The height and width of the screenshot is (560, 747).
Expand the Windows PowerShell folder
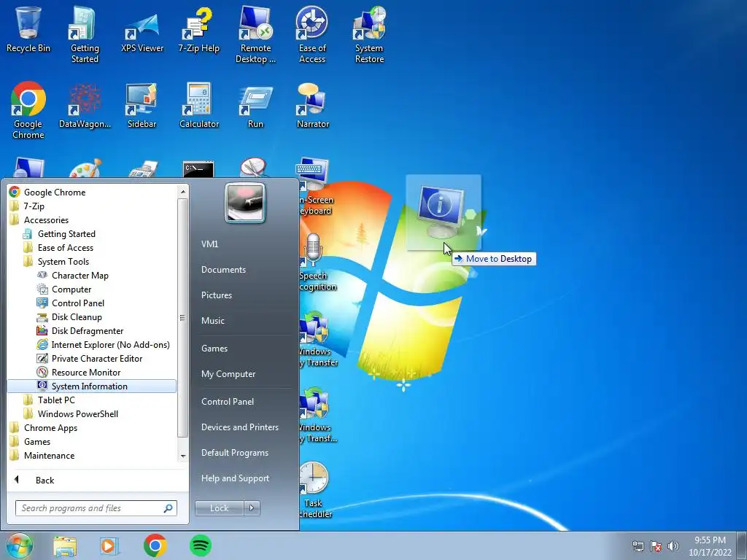coord(78,414)
